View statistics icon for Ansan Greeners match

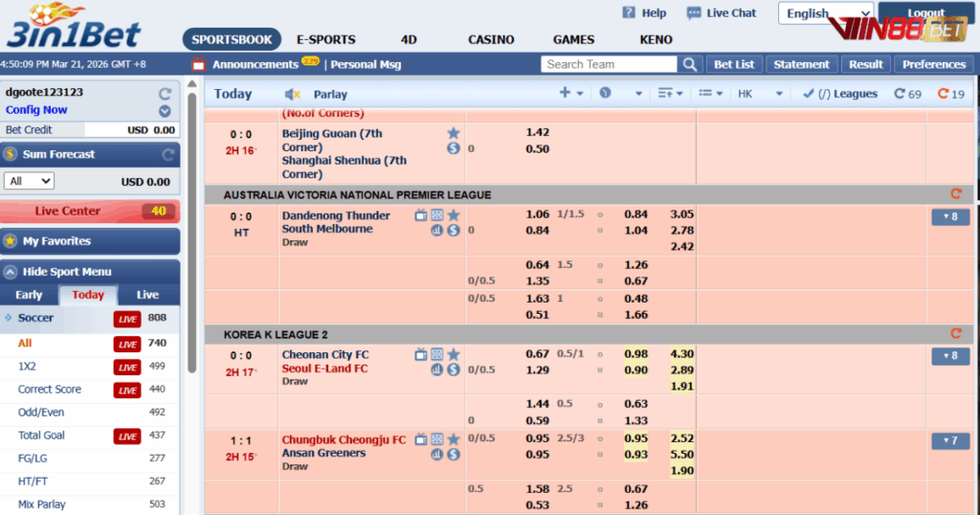[x=436, y=455]
